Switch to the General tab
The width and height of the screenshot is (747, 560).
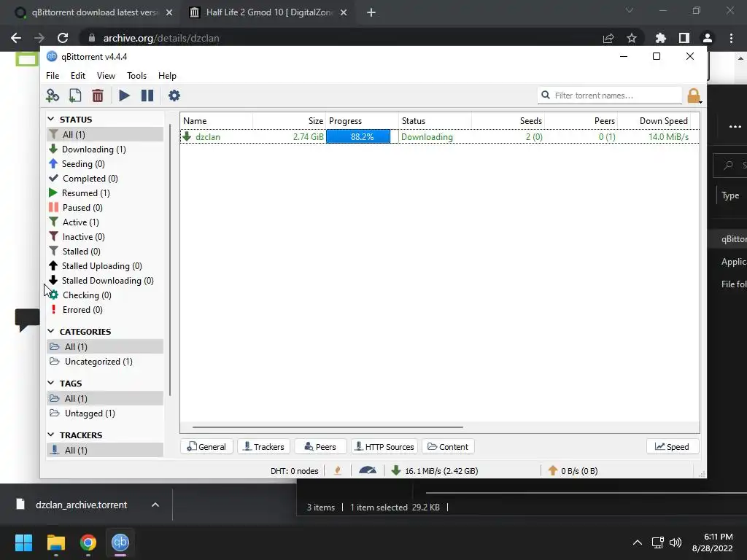point(206,447)
